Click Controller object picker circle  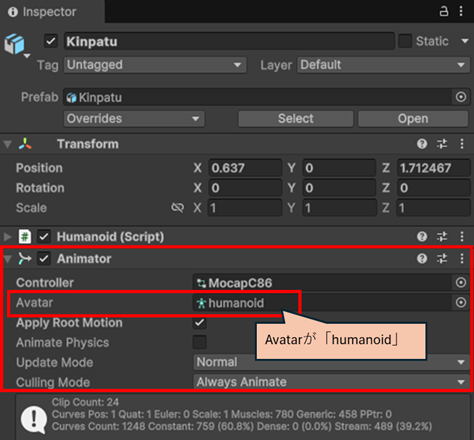[x=461, y=283]
